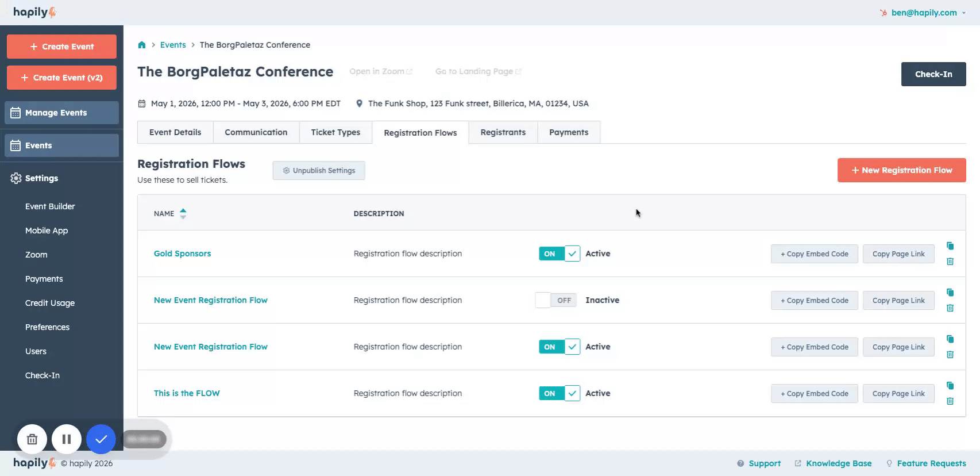This screenshot has height=476, width=980.
Task: Turn off the Gold Sponsors flow toggle
Action: coord(560,254)
